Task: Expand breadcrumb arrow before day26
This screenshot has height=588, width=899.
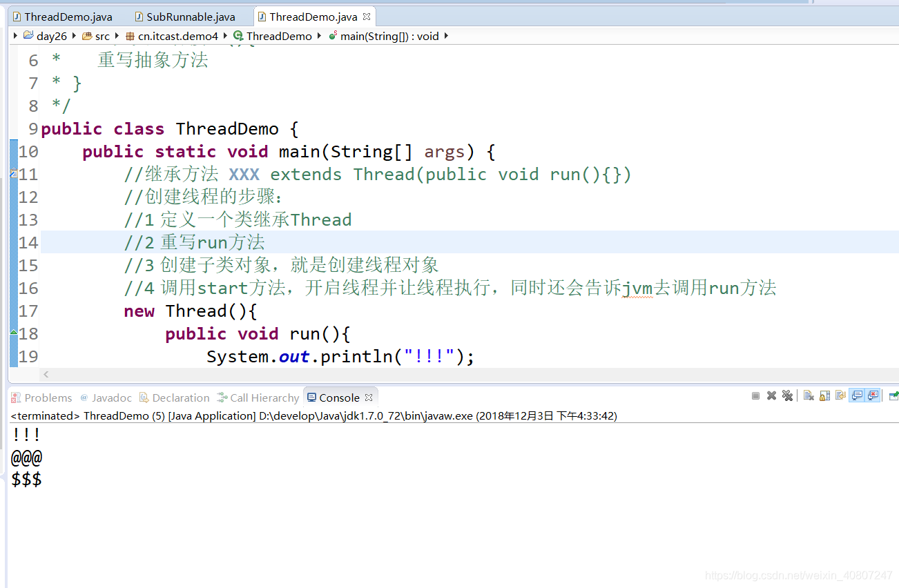Action: click(15, 36)
